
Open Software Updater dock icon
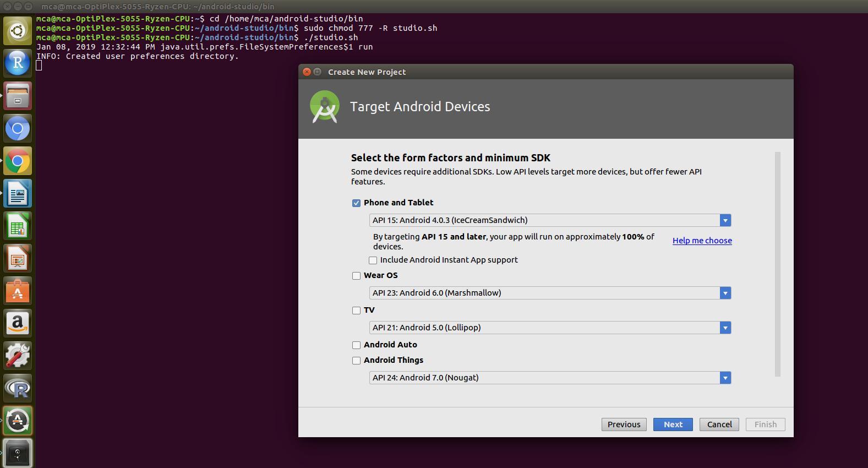click(18, 421)
